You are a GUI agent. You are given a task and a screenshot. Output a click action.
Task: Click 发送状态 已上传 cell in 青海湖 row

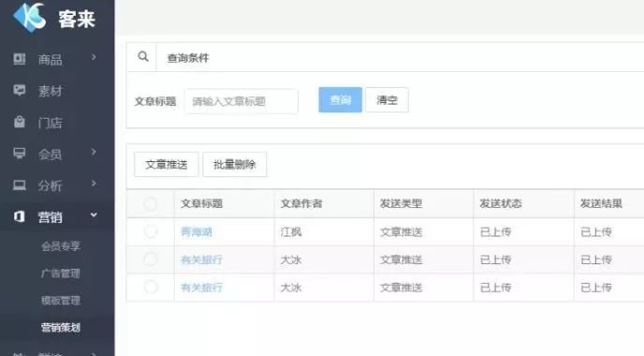496,232
